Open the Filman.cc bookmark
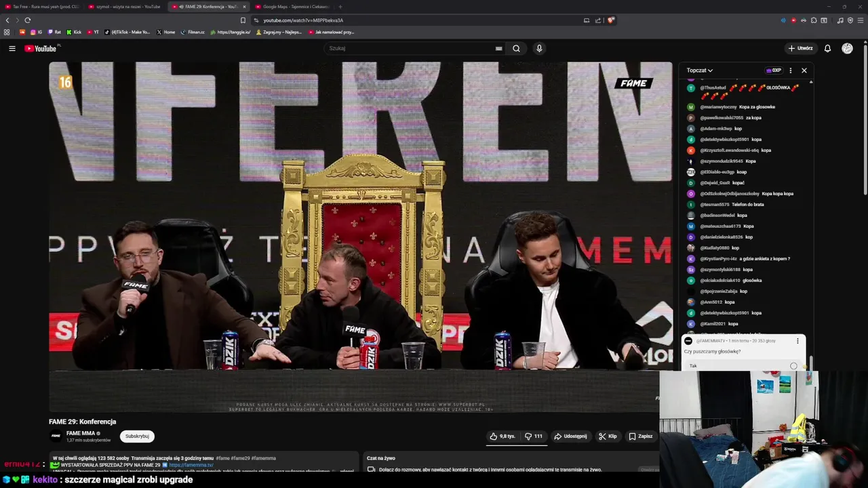 point(193,32)
